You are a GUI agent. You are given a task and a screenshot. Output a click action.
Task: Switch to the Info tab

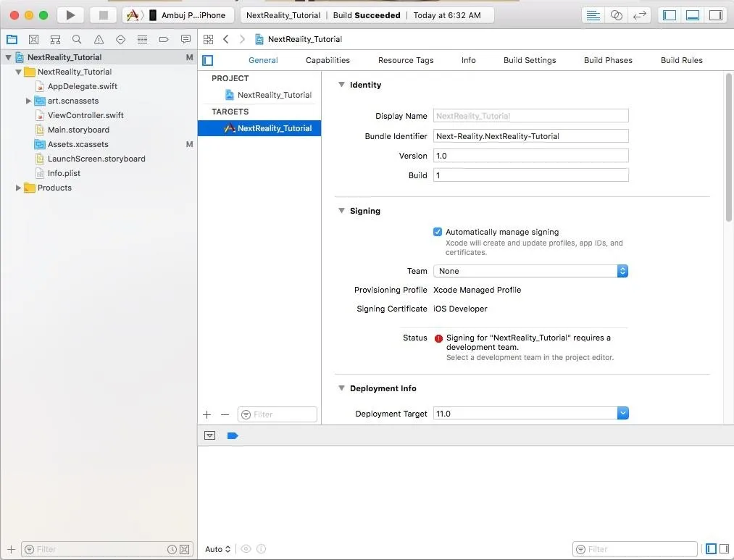tap(469, 60)
